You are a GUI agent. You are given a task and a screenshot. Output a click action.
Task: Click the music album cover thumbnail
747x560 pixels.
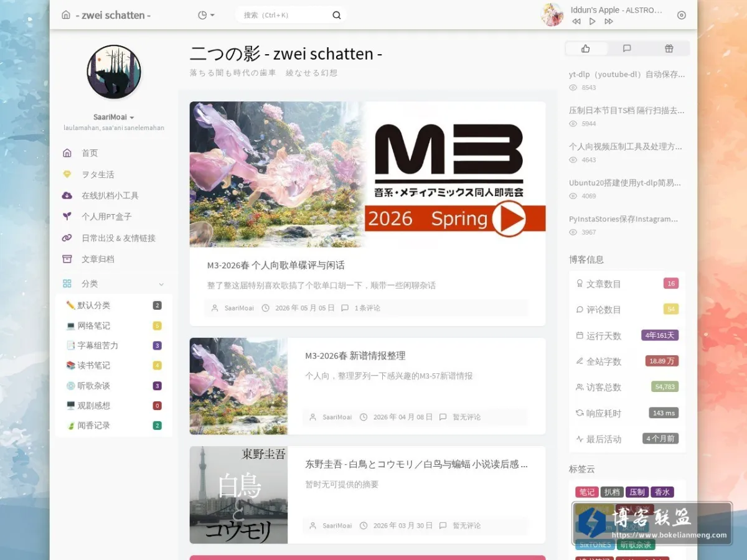552,15
